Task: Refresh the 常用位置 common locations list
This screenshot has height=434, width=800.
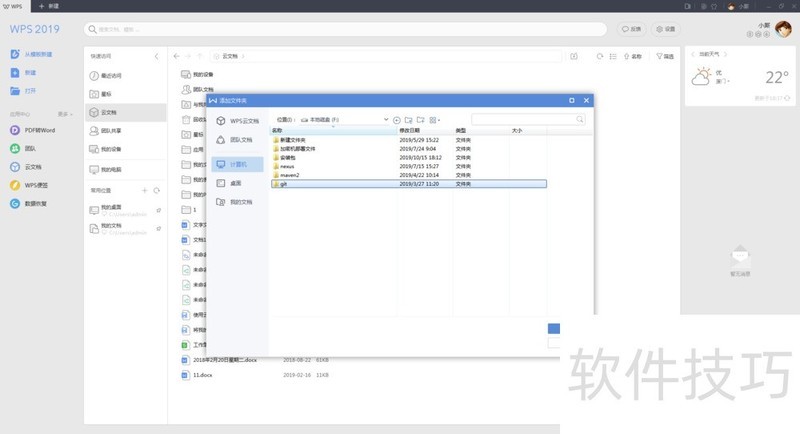Action: tap(157, 190)
